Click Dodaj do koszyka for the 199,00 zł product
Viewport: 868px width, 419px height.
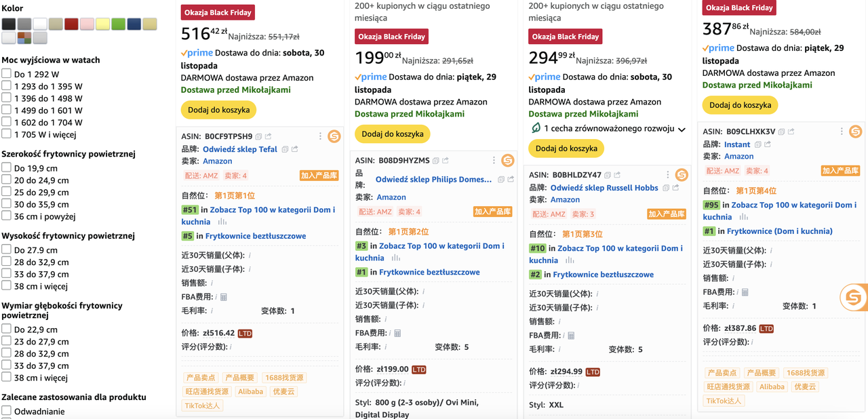click(x=393, y=134)
